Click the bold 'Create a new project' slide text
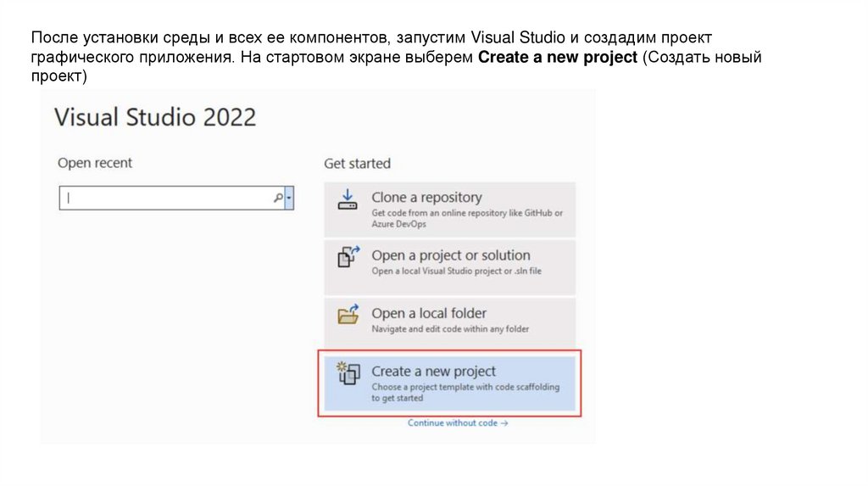The height and width of the screenshot is (487, 868). point(559,58)
